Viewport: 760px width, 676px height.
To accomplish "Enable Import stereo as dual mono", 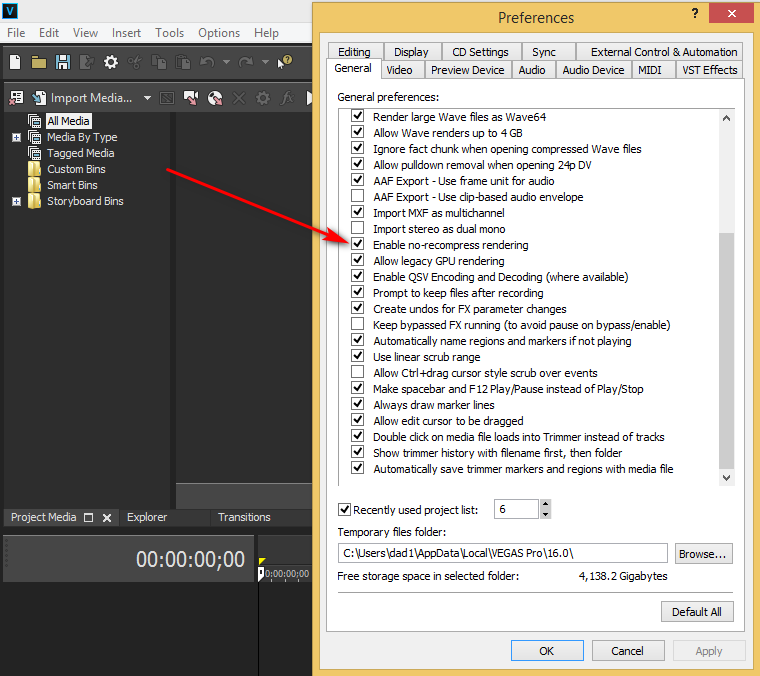I will tap(357, 227).
